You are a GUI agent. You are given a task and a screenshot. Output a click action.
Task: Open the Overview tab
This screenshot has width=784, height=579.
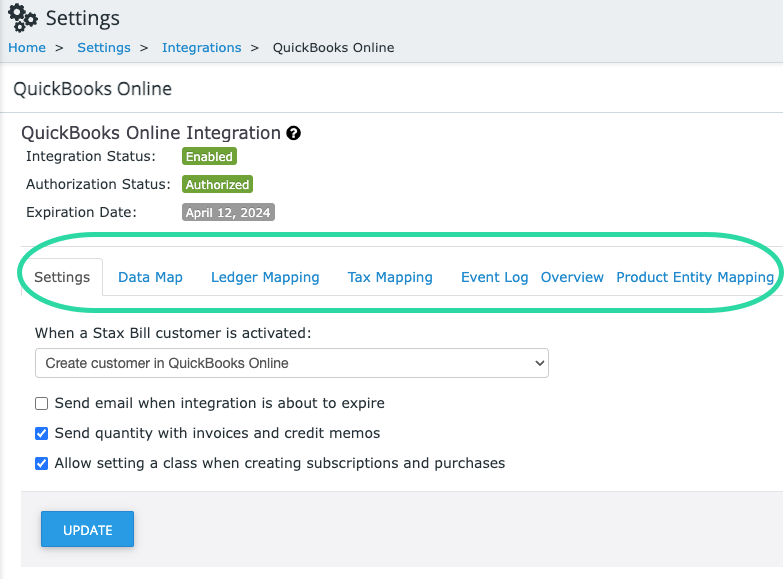point(572,277)
